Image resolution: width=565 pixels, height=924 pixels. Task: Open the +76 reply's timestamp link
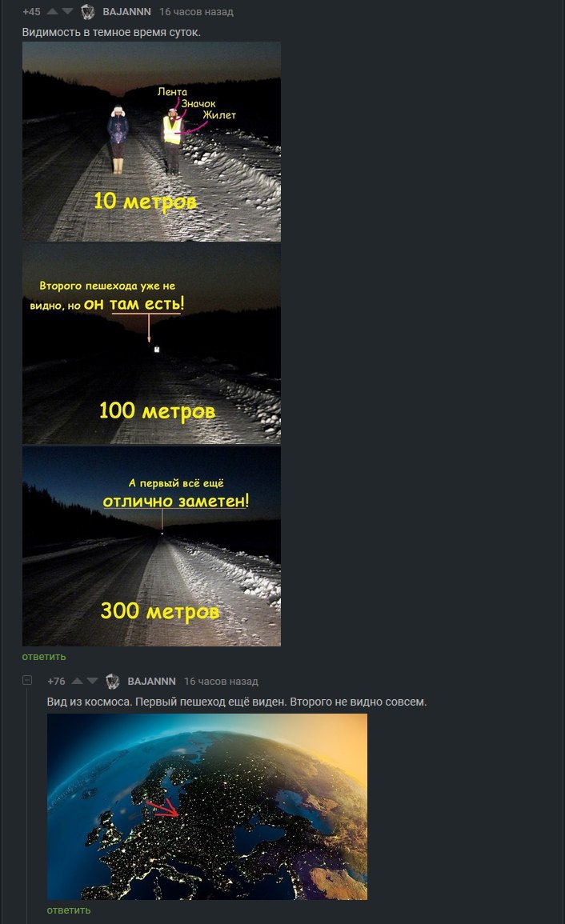(x=221, y=682)
